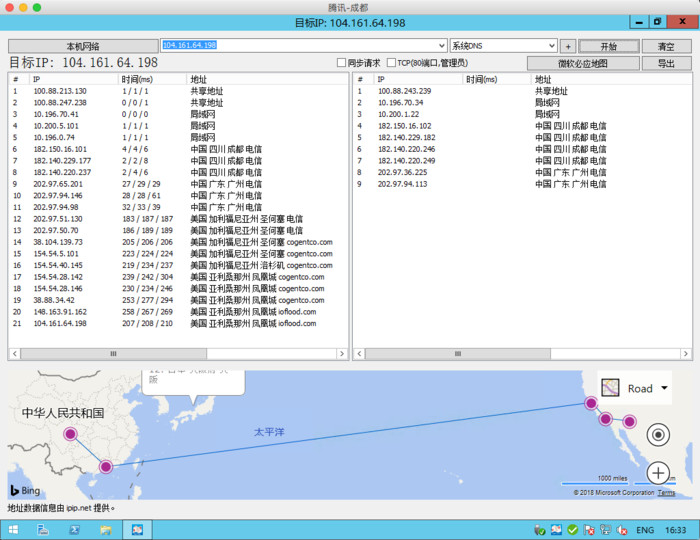Open the map Terms link
This screenshot has width=700, height=540.
click(x=666, y=493)
